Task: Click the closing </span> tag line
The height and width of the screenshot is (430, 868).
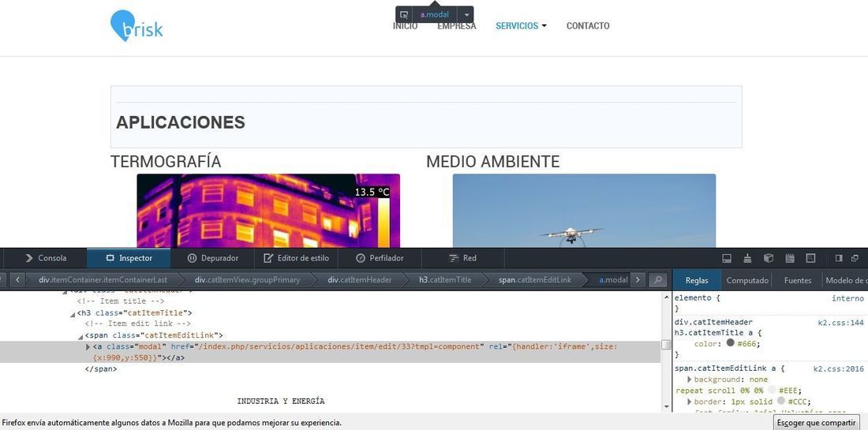Action: pyautogui.click(x=101, y=368)
